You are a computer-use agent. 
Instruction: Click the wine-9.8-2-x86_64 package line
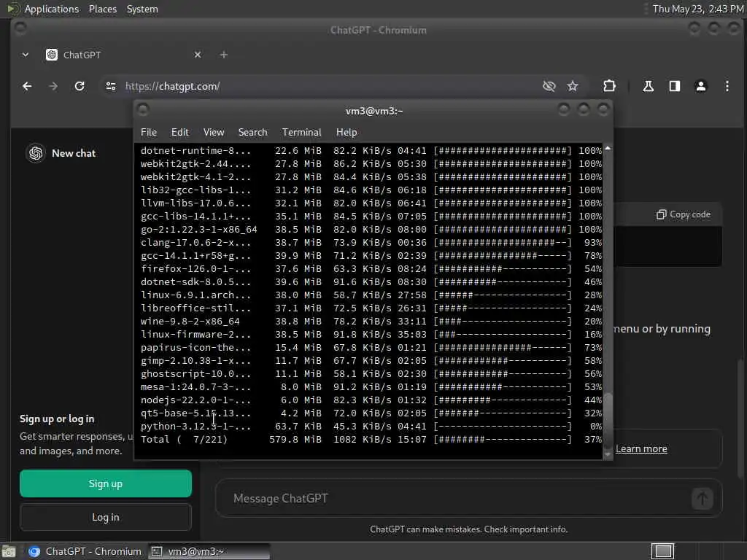point(371,322)
